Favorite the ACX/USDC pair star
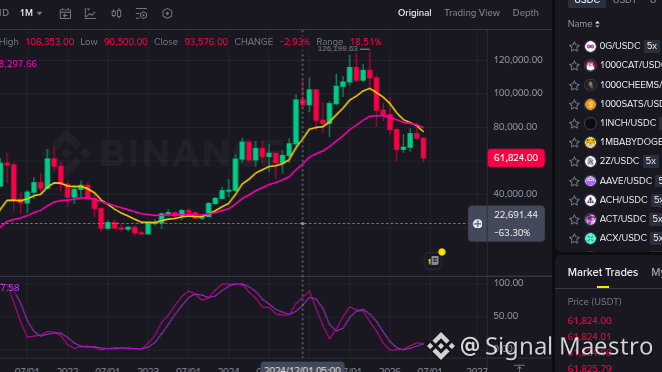The width and height of the screenshot is (662, 372). pyautogui.click(x=574, y=239)
